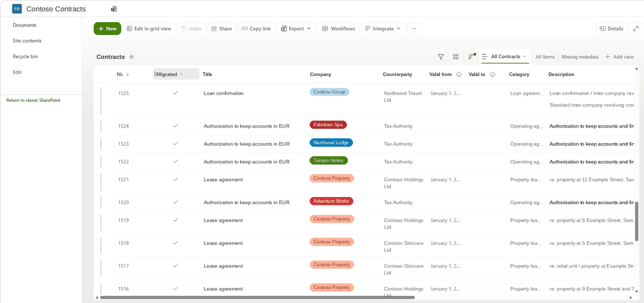The image size is (644, 303).
Task: Click the Contoso Contracts site logo
Action: (17, 8)
